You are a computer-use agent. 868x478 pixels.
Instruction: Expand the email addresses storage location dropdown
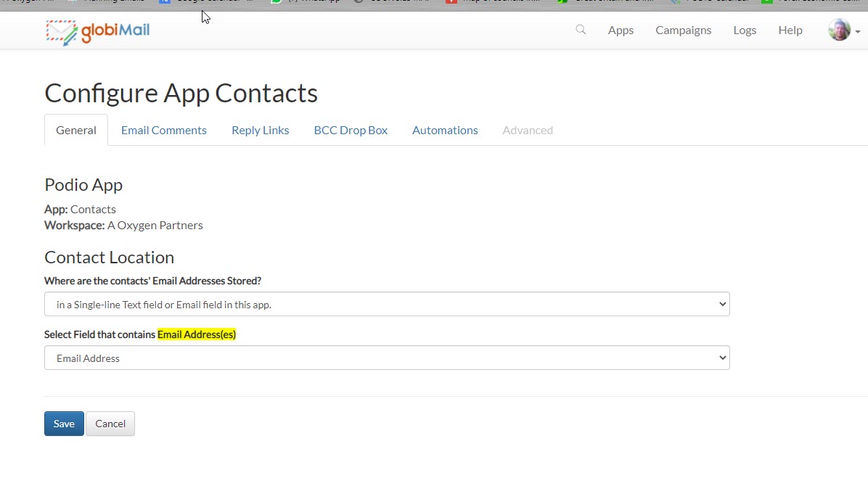[387, 305]
